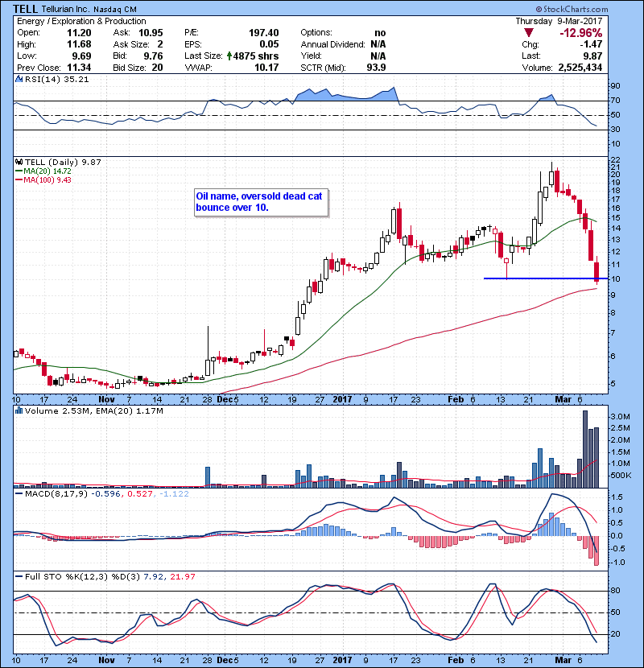Viewport: 644px width, 668px height.
Task: Click the blue horizontal support line at 10
Action: click(545, 278)
